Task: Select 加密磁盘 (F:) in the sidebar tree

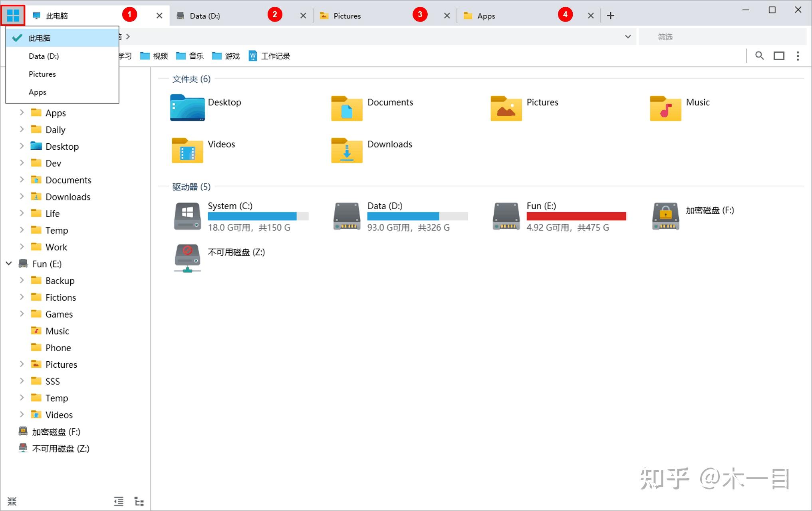Action: click(x=56, y=432)
